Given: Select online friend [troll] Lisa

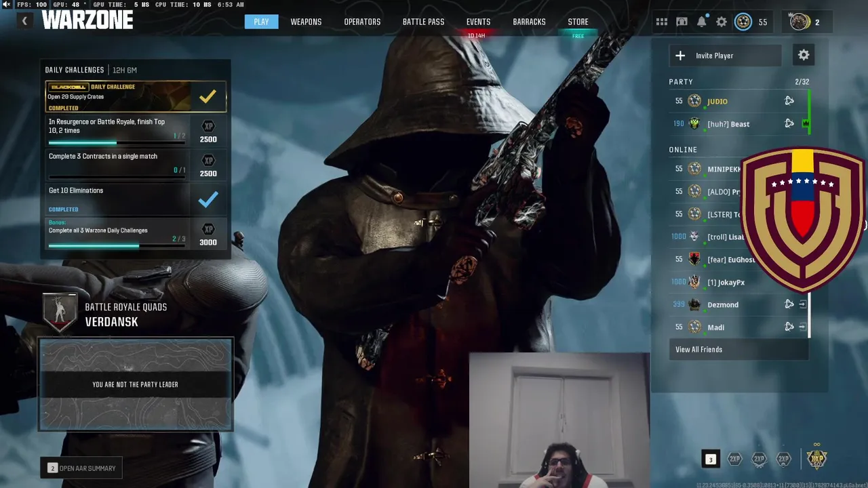Looking at the screenshot, I should click(725, 237).
